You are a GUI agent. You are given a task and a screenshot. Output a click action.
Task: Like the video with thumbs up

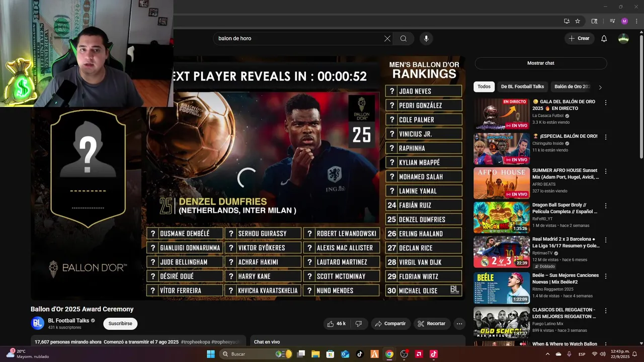pyautogui.click(x=337, y=324)
